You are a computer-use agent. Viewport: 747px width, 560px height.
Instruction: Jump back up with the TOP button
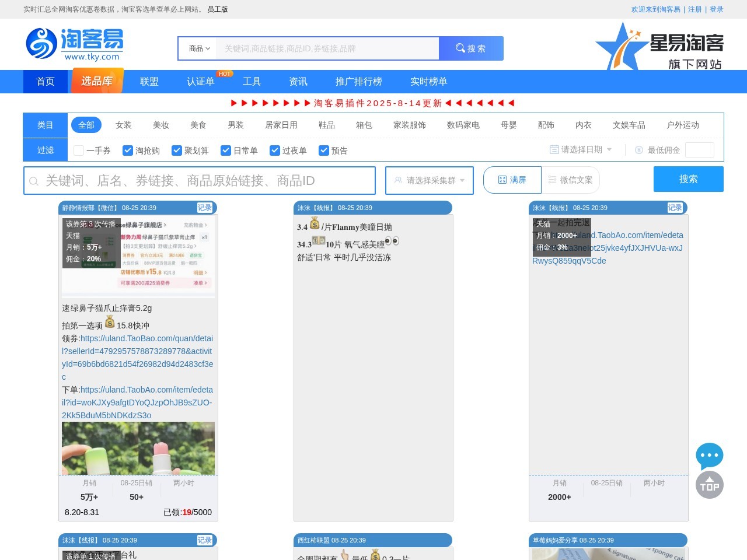coord(710,485)
